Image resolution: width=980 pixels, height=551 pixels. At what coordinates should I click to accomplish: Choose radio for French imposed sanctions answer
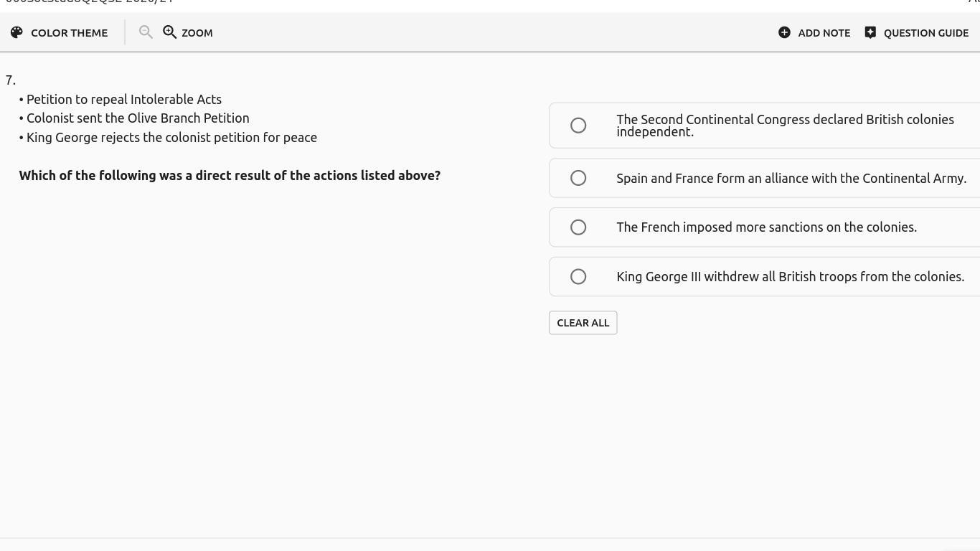click(578, 227)
